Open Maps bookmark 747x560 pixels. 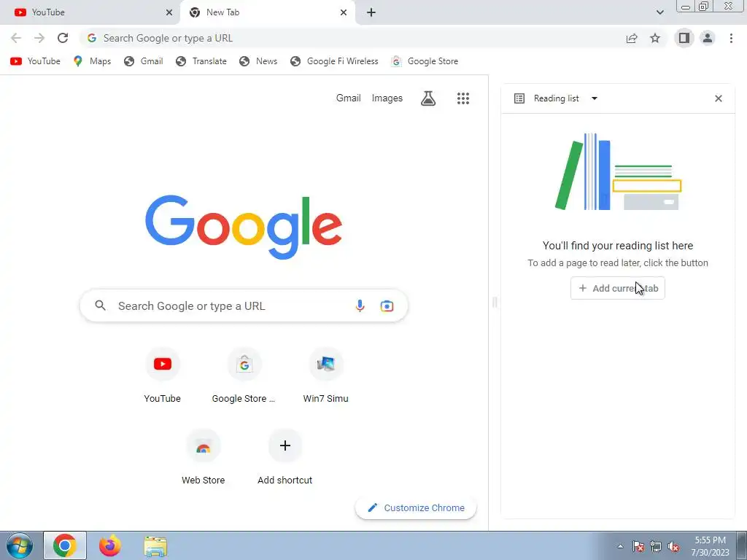(93, 61)
